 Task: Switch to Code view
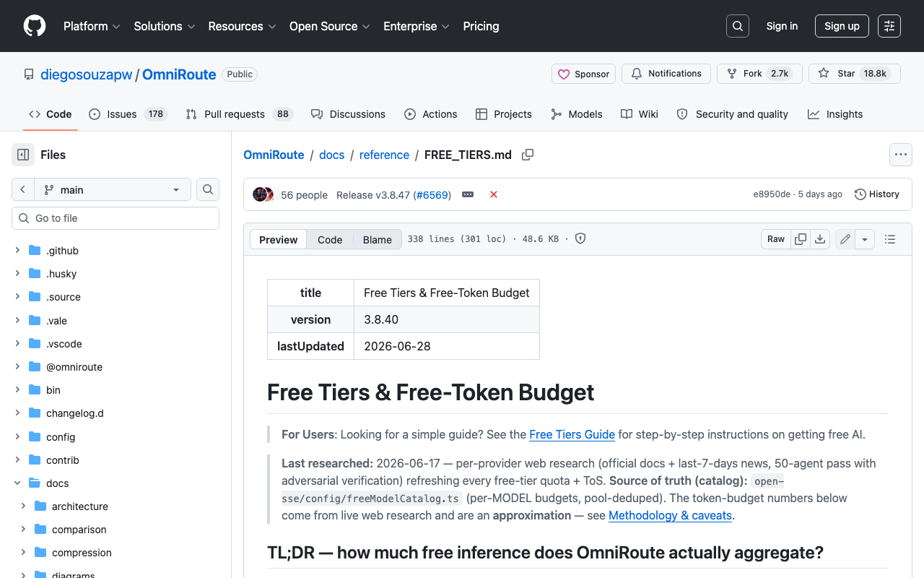pyautogui.click(x=330, y=240)
